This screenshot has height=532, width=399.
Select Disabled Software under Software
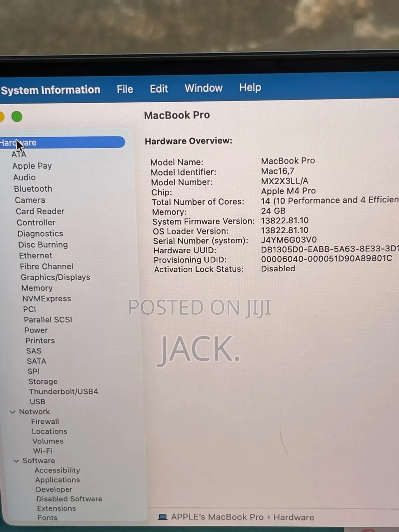tap(69, 499)
